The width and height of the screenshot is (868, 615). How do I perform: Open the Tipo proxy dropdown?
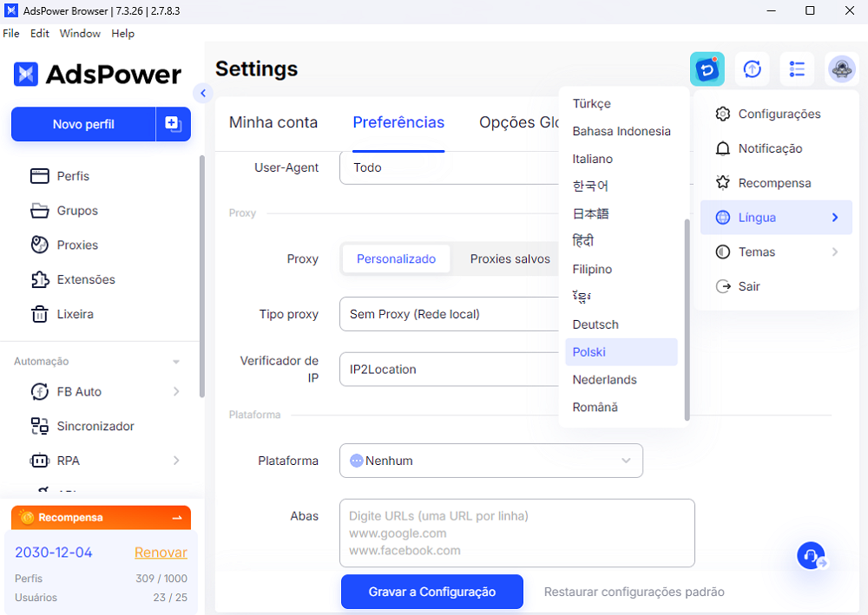(449, 314)
